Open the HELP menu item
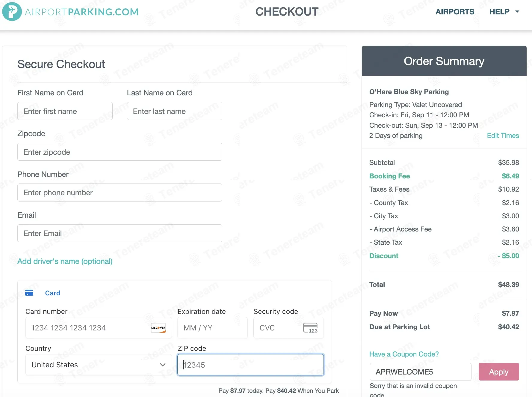The width and height of the screenshot is (532, 397). [x=499, y=12]
